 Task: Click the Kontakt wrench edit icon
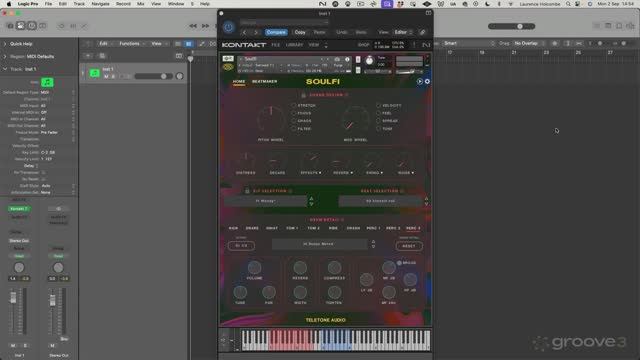[x=228, y=59]
